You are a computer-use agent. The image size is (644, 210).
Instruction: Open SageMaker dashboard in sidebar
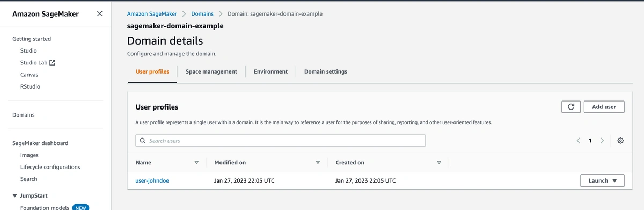coord(40,143)
